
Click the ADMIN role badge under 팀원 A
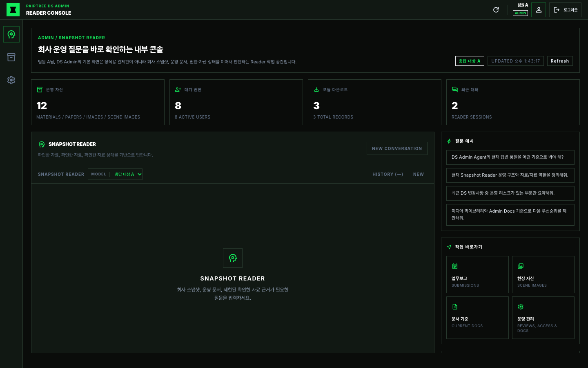[x=520, y=13]
